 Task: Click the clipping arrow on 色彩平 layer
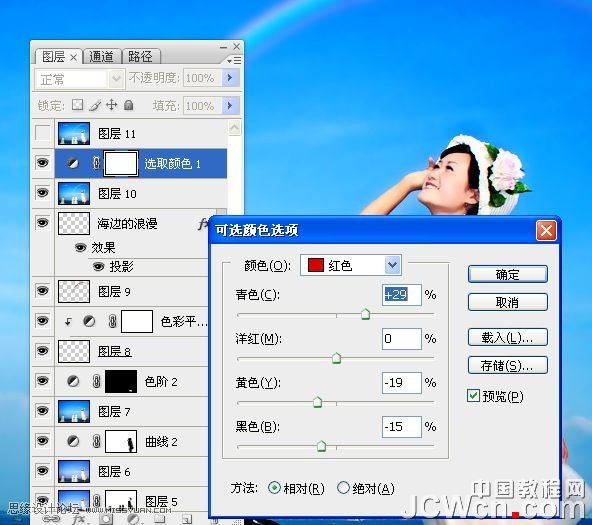68,322
